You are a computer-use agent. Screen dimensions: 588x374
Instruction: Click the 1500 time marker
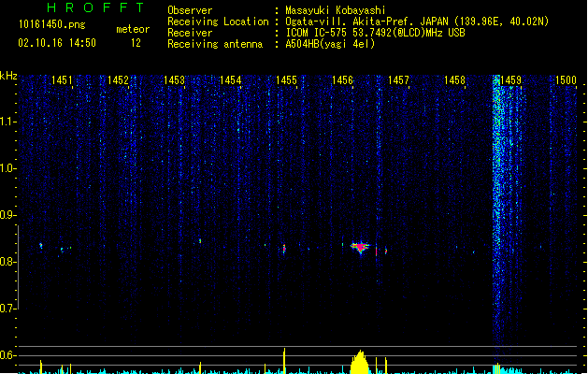566,79
